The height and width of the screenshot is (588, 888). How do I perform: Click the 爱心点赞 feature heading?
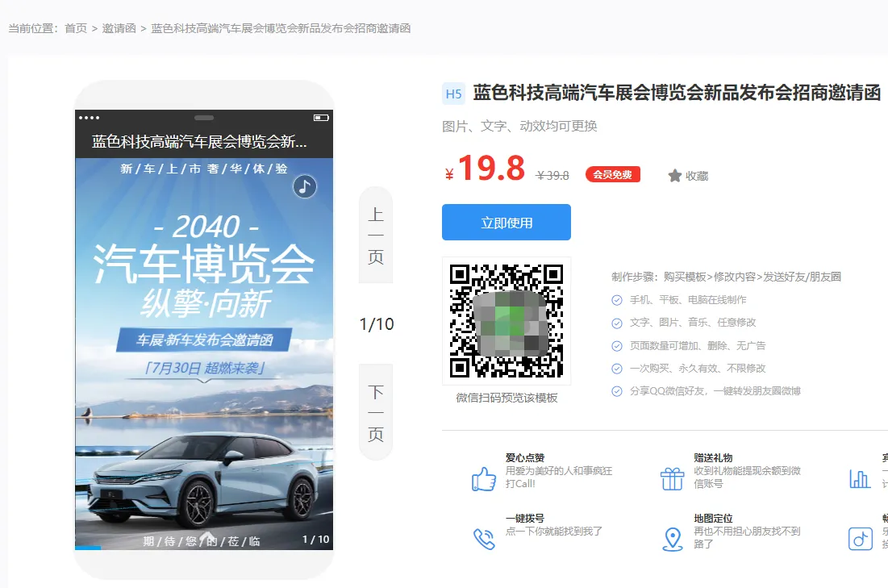click(x=525, y=457)
